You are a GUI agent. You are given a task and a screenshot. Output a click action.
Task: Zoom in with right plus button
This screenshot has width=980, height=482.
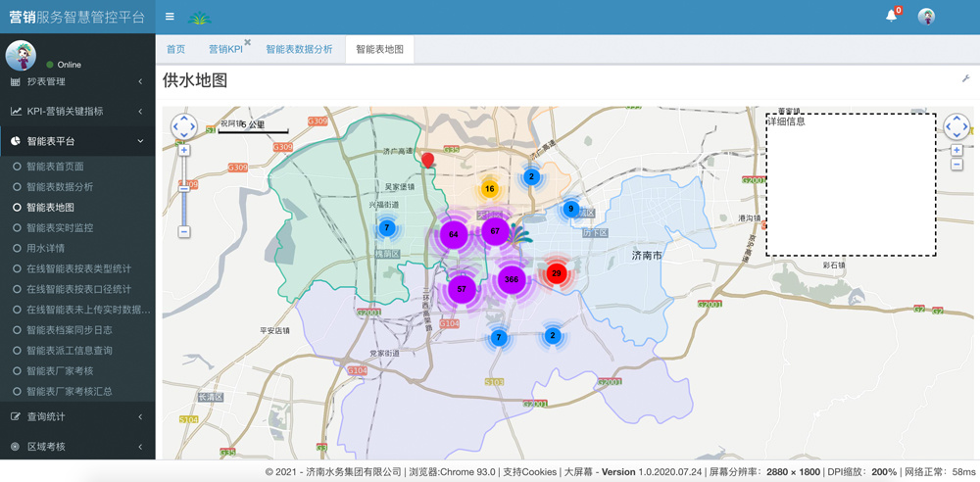click(x=956, y=150)
